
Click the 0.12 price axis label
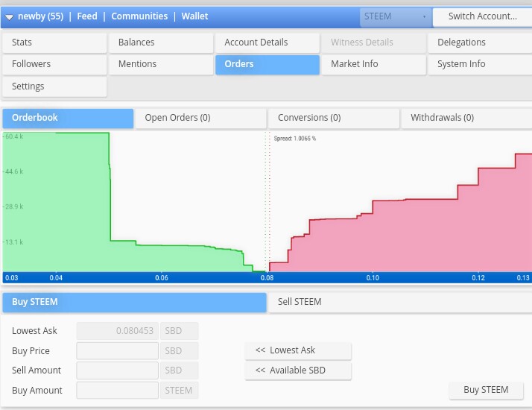[x=478, y=278]
